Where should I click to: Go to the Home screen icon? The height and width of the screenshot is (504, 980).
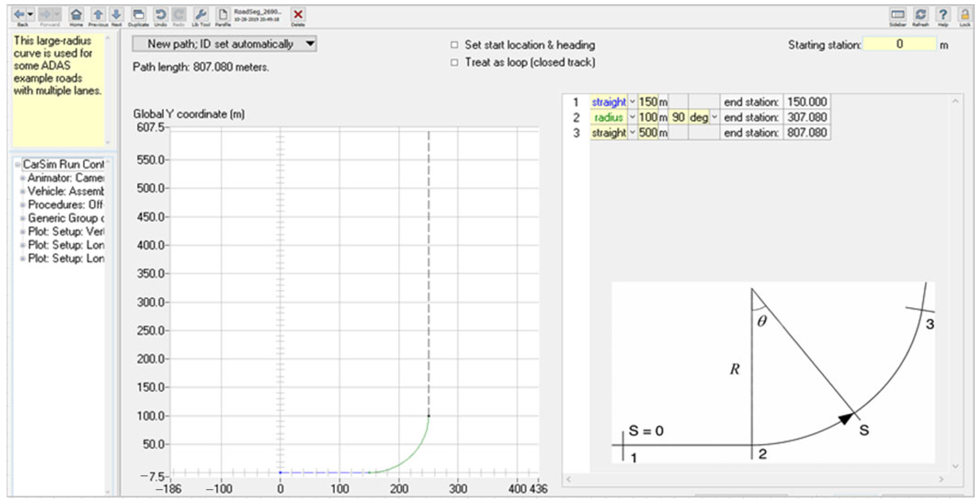coord(76,15)
